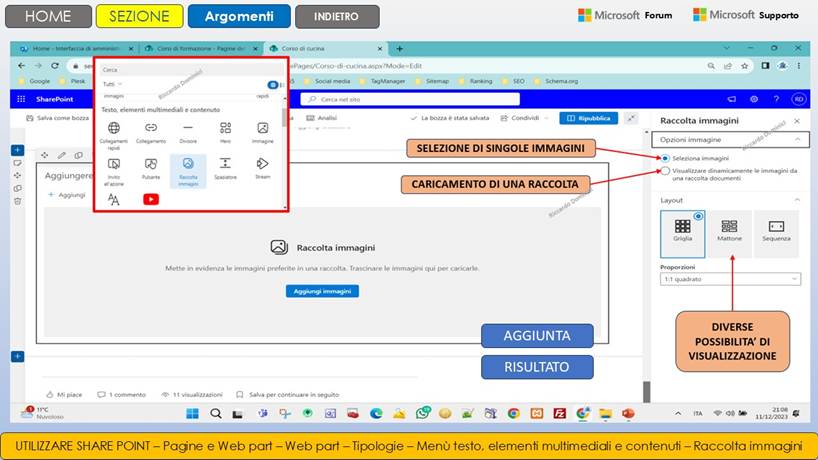Open FileZilla from the taskbar
The image size is (818, 460).
[560, 414]
